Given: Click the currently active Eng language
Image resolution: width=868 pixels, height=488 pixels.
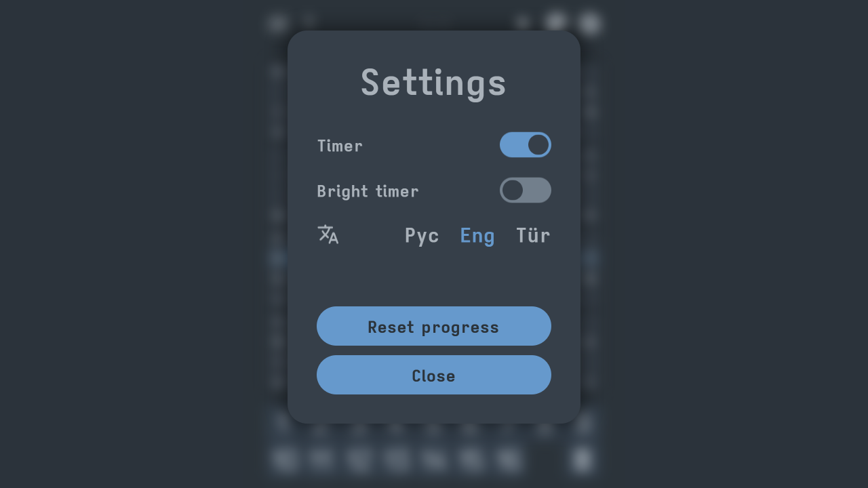Looking at the screenshot, I should [x=477, y=235].
